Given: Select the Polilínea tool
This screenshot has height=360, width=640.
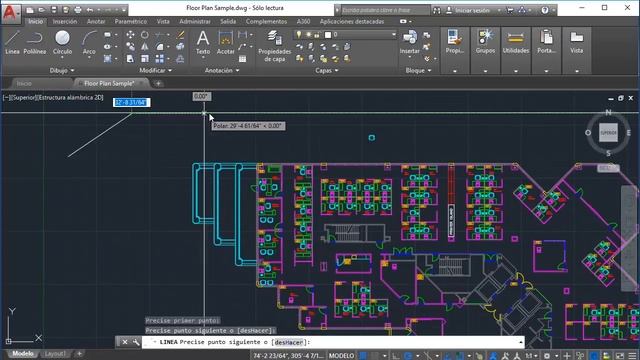Looking at the screenshot, I should [34, 42].
